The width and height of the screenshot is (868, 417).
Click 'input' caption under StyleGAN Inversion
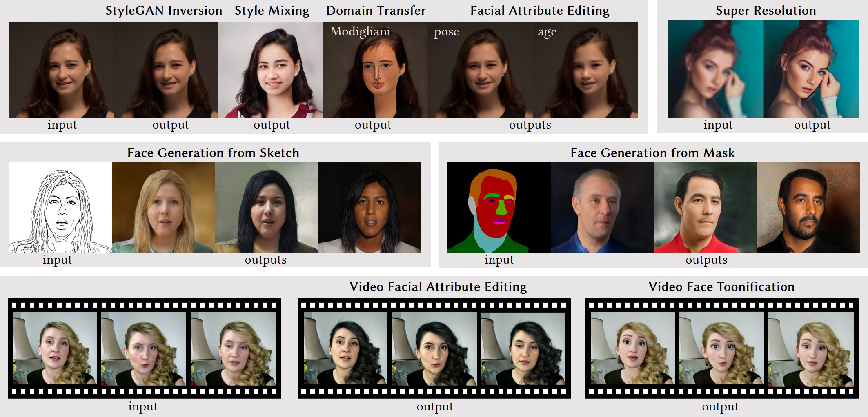click(x=62, y=125)
